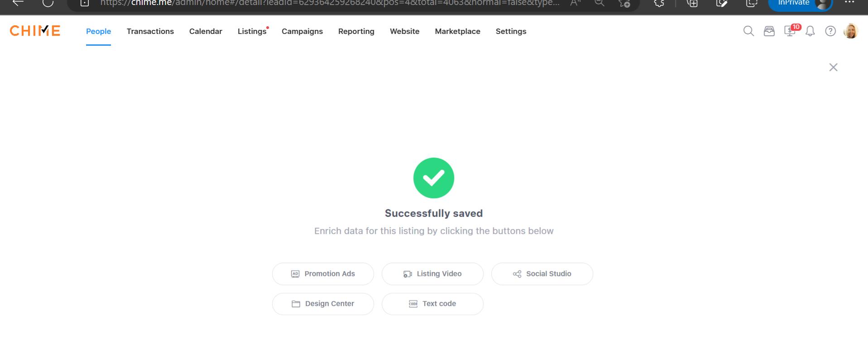This screenshot has width=868, height=356.
Task: Open the notifications bell icon
Action: (810, 31)
